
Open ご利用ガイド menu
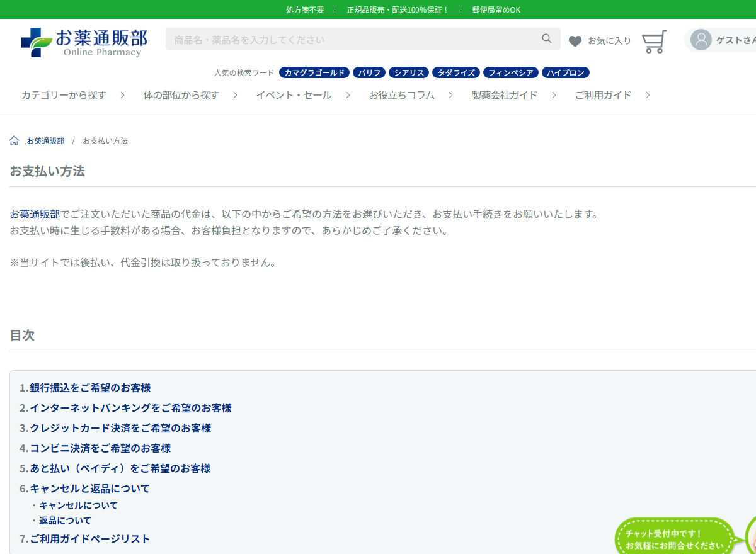coord(603,95)
